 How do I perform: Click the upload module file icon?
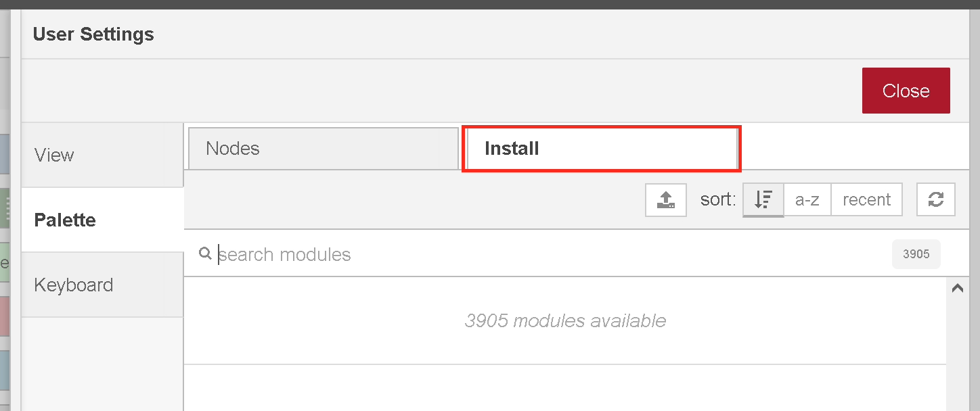click(x=666, y=199)
